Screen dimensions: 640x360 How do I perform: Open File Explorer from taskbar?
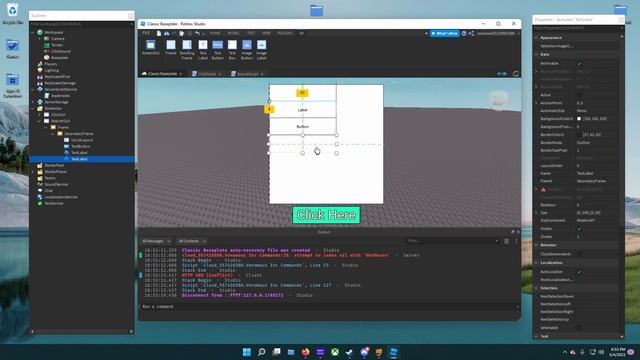(x=291, y=352)
